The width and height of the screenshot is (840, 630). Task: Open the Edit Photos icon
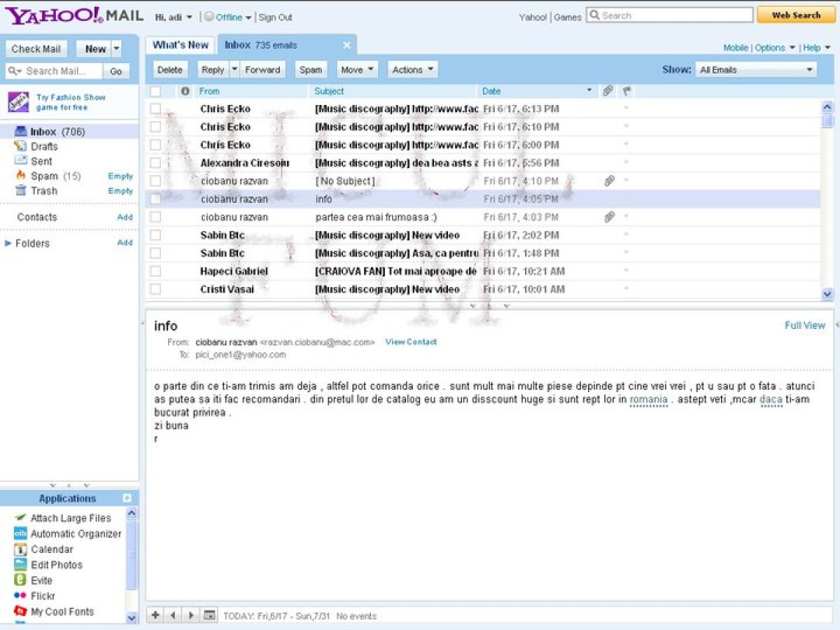[20, 565]
